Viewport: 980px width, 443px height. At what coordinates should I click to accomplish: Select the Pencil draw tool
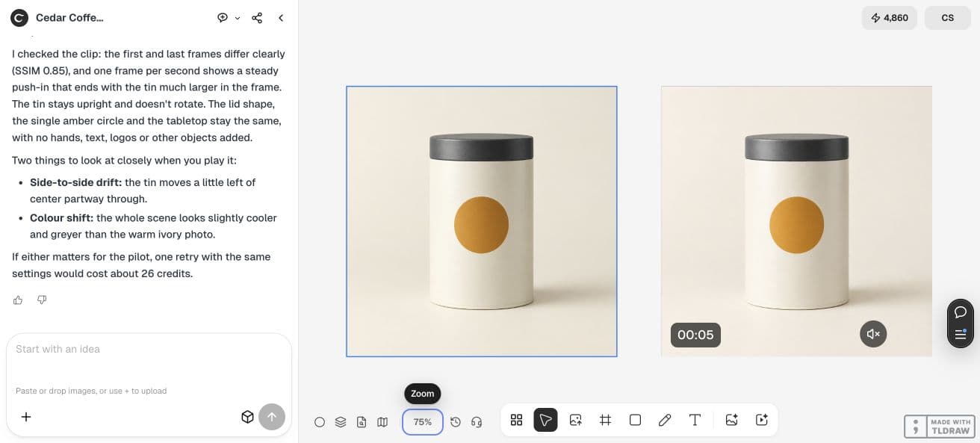[x=665, y=420]
